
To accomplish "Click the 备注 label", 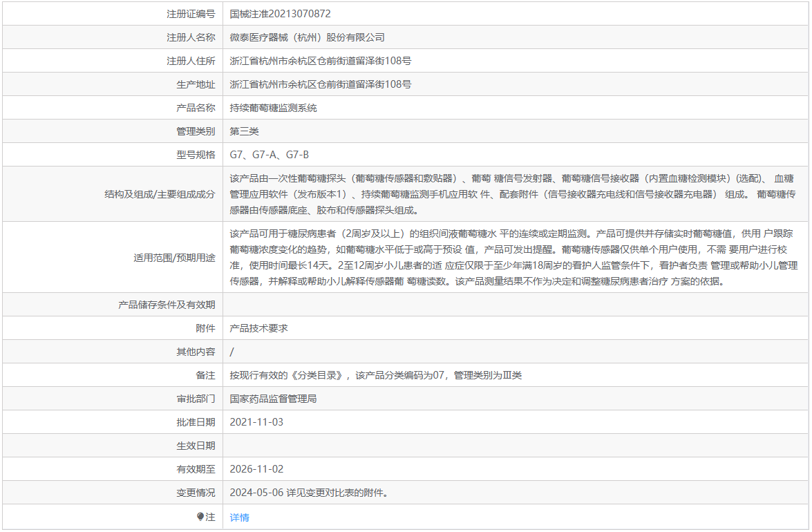I will (x=205, y=375).
